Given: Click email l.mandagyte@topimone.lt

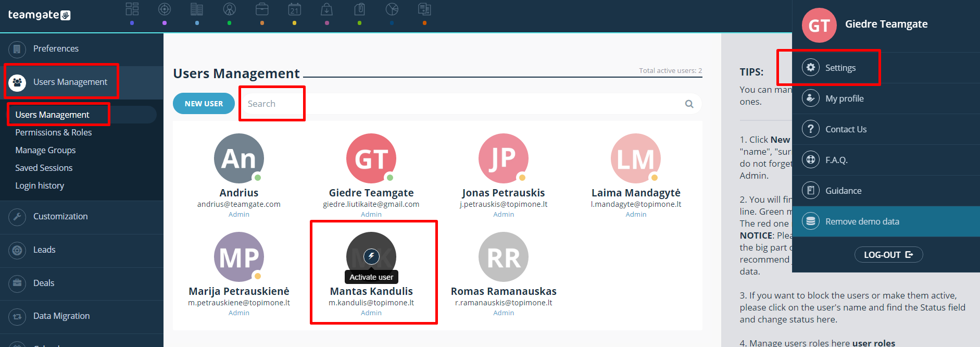Looking at the screenshot, I should point(636,204).
